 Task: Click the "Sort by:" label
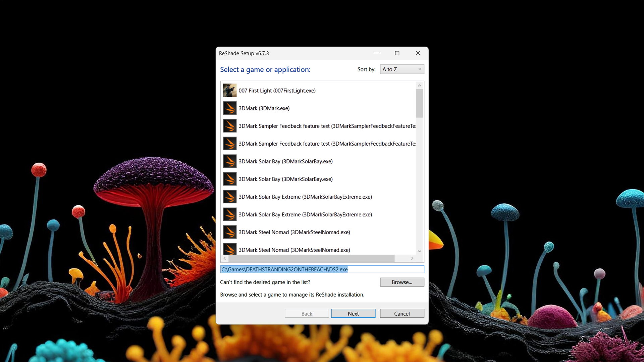coord(366,69)
